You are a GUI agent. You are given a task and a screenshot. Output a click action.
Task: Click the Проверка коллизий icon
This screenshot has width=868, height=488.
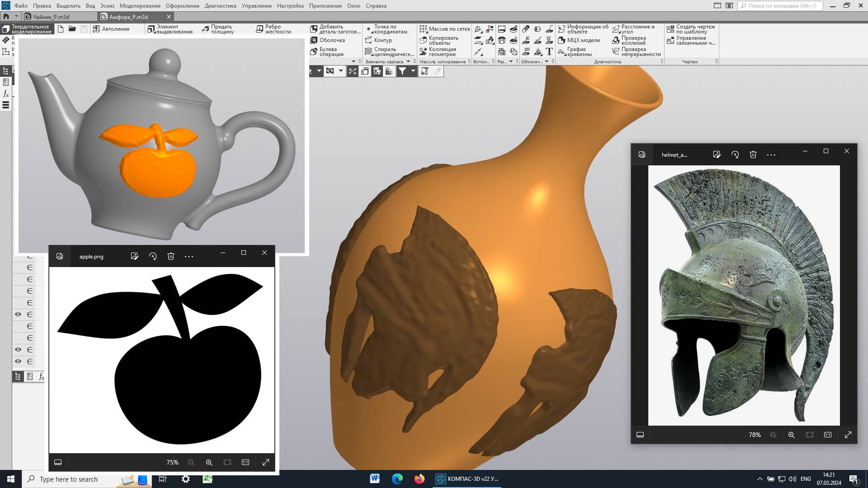616,40
